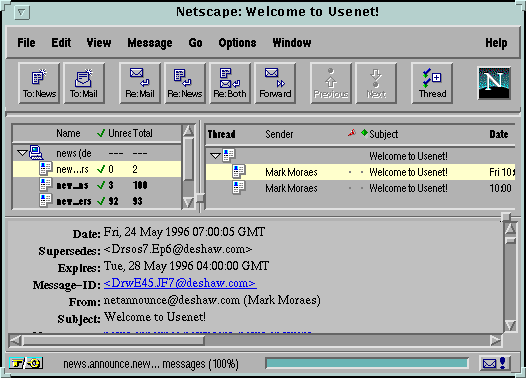Click thread root message icon
This screenshot has height=378, width=526.
point(229,155)
